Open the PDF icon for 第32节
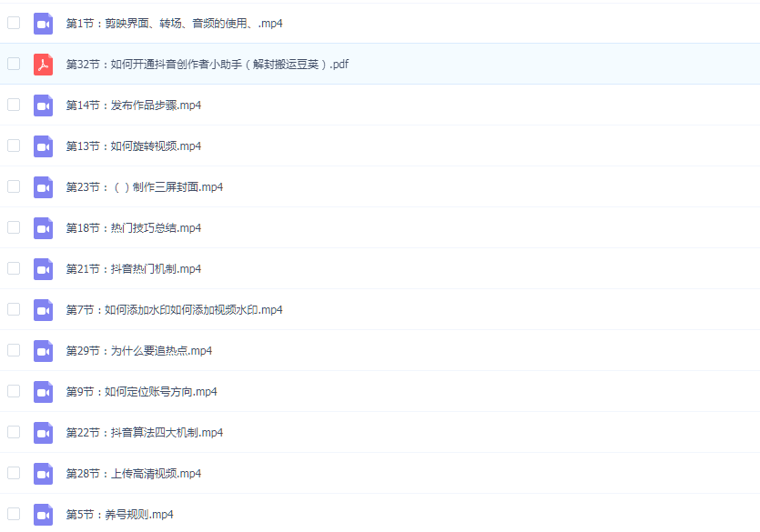Viewport: 760px width, 532px height. 43,65
